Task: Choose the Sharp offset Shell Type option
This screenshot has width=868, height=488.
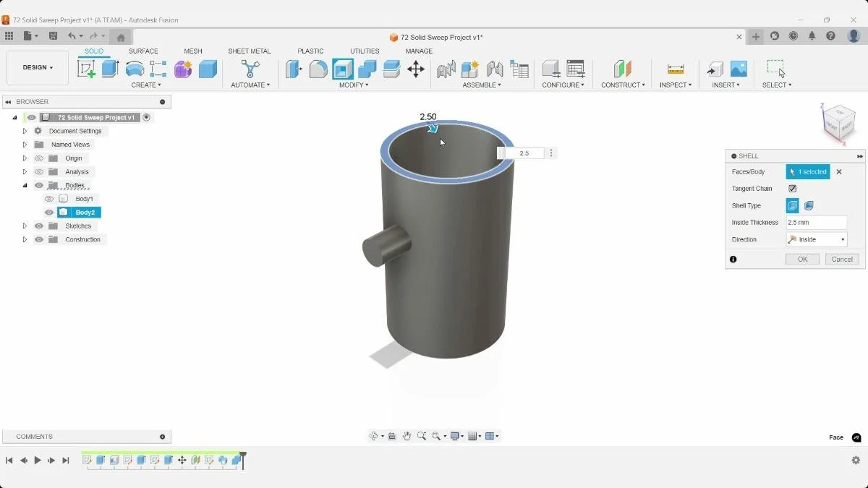Action: pos(793,205)
